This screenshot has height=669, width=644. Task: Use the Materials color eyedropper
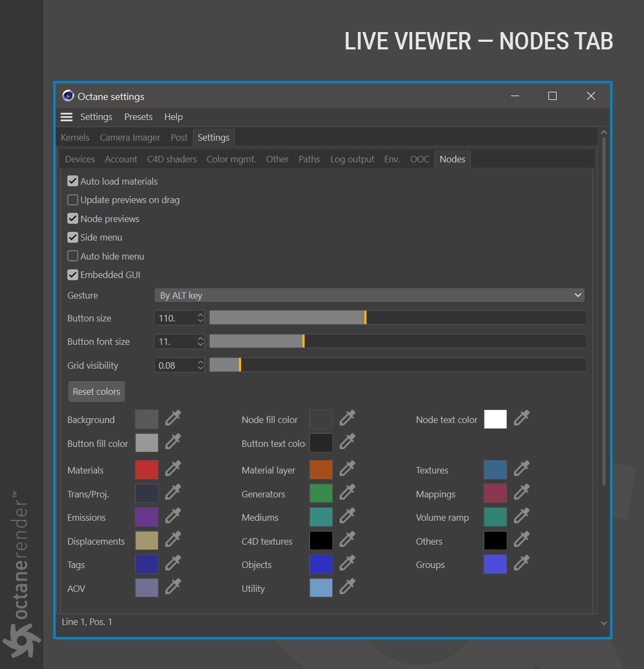(173, 469)
